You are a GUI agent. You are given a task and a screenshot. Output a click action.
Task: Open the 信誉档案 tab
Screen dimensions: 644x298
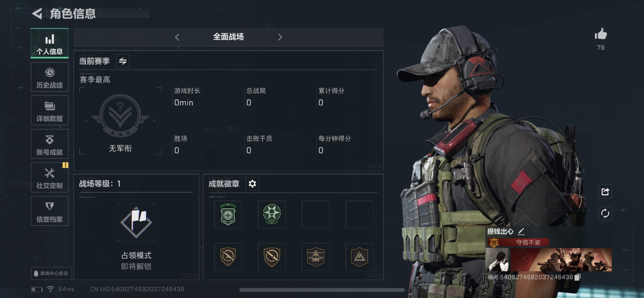[50, 211]
